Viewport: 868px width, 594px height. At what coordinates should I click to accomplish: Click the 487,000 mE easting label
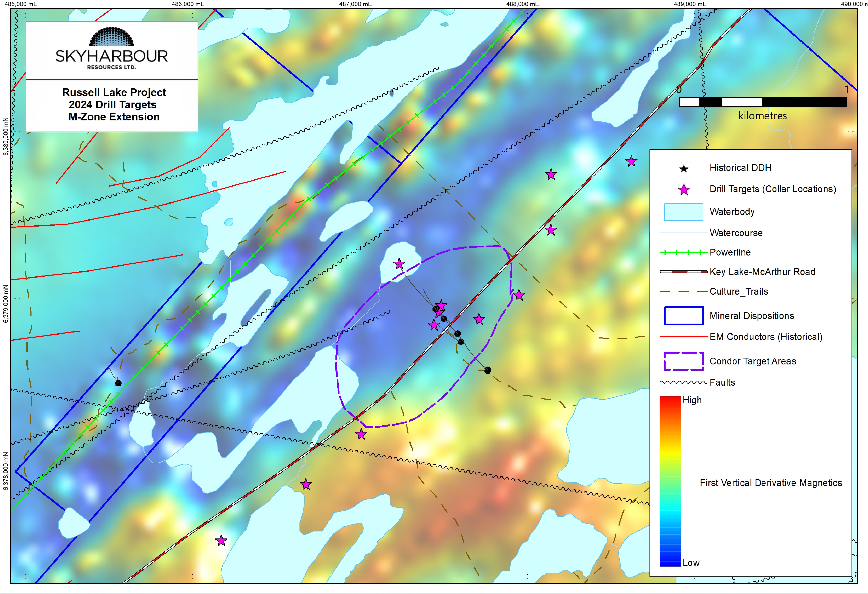click(355, 4)
